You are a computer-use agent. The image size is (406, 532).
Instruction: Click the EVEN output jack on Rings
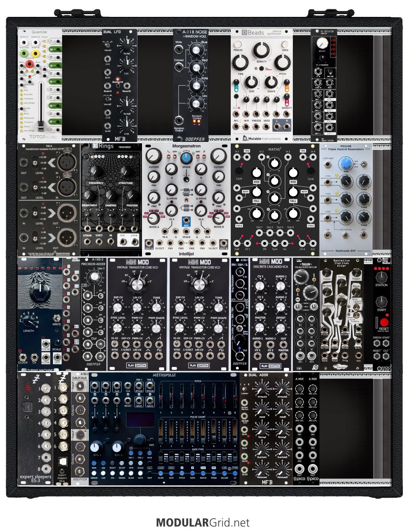pyautogui.click(x=134, y=241)
